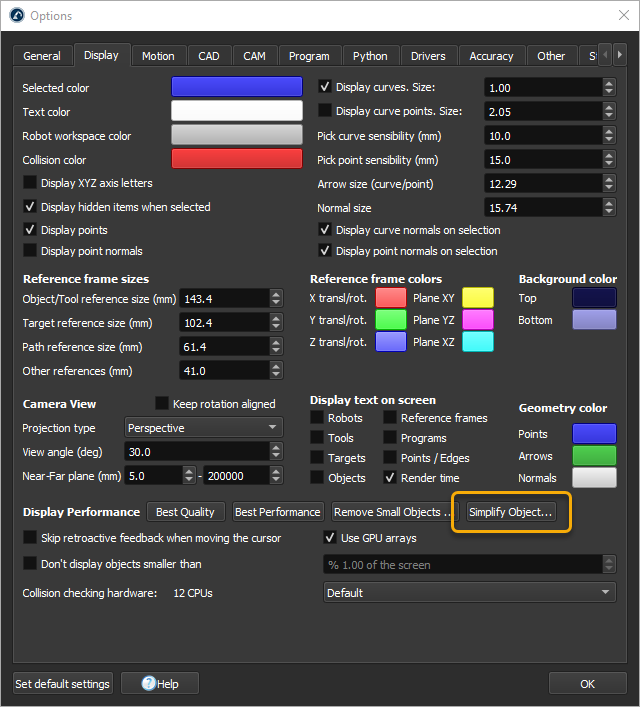Change the Collision color red swatch

[x=237, y=159]
